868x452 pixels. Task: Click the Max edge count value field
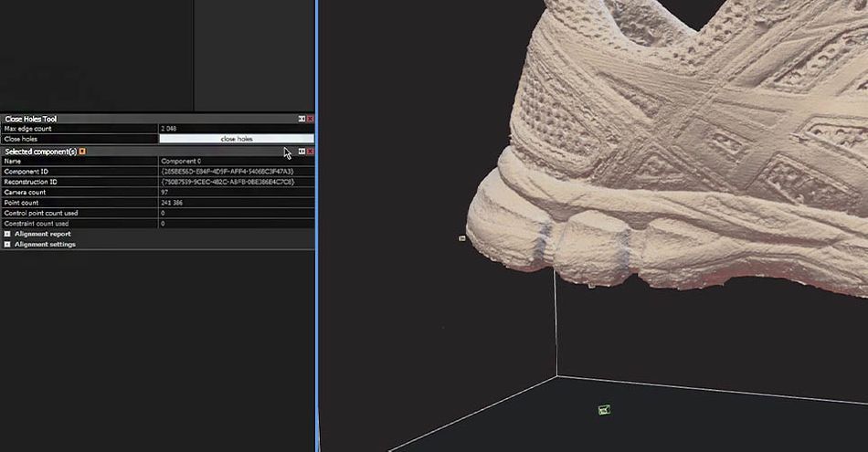pyautogui.click(x=237, y=129)
